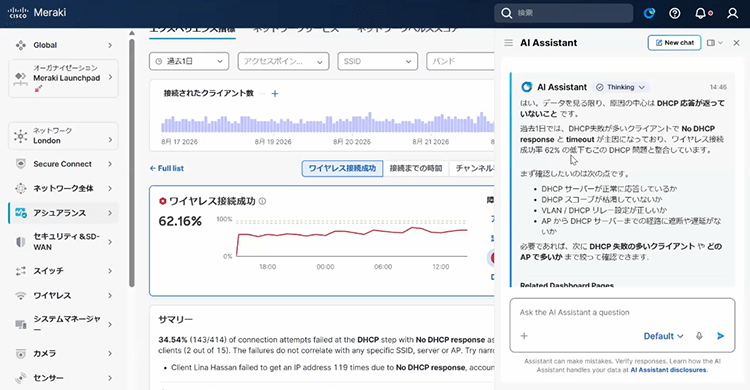Click the ネットワーク London network icon

21,136
